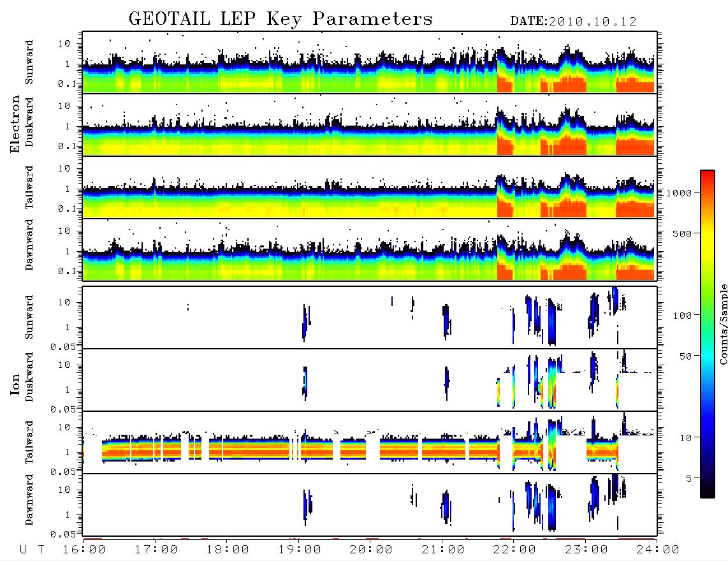728x561 pixels.
Task: Click the 16:00 time tick label
Action: click(x=84, y=550)
